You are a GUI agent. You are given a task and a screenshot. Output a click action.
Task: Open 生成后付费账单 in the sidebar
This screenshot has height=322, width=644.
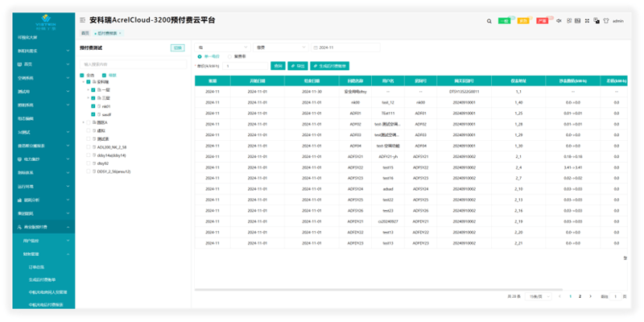[41, 279]
